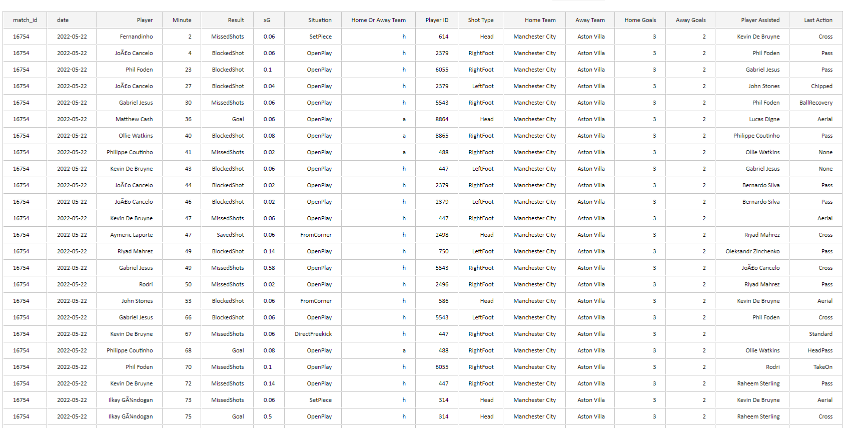
Task: Select the Shot Type column header
Action: point(480,20)
